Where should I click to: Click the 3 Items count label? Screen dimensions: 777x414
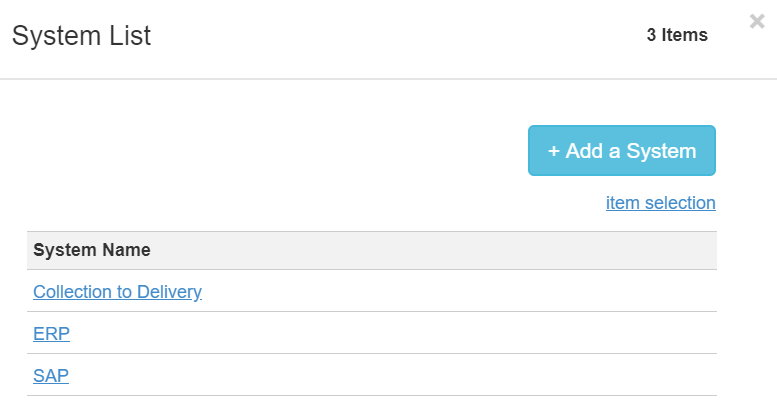coord(676,35)
